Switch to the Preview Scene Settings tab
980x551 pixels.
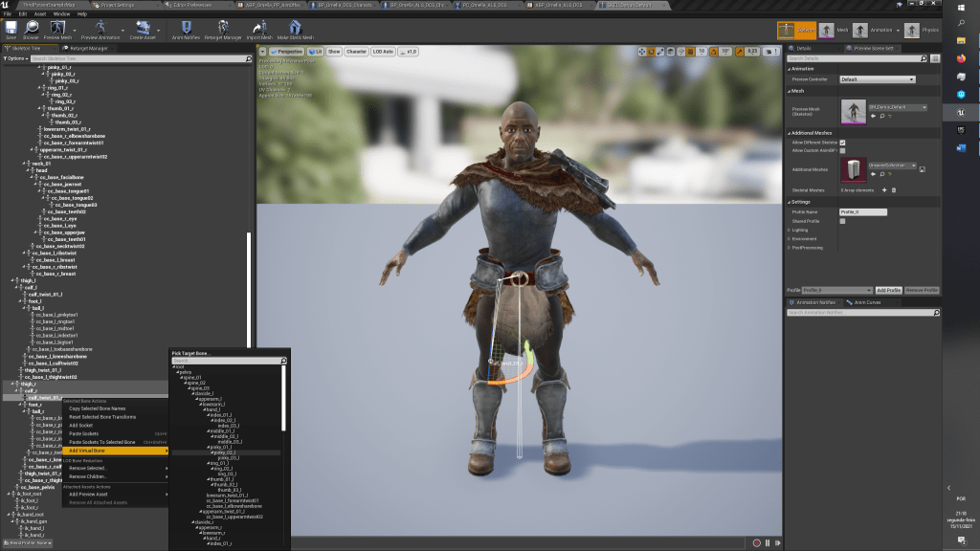click(871, 48)
